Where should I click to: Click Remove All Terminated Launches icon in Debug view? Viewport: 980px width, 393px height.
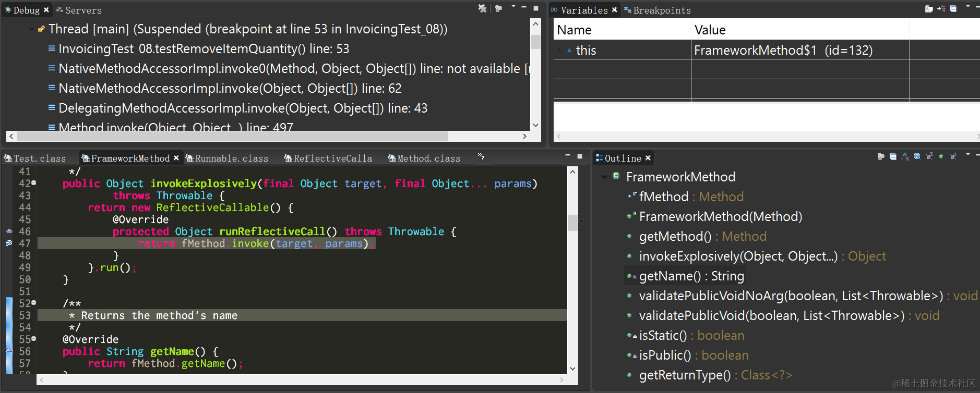click(x=482, y=8)
